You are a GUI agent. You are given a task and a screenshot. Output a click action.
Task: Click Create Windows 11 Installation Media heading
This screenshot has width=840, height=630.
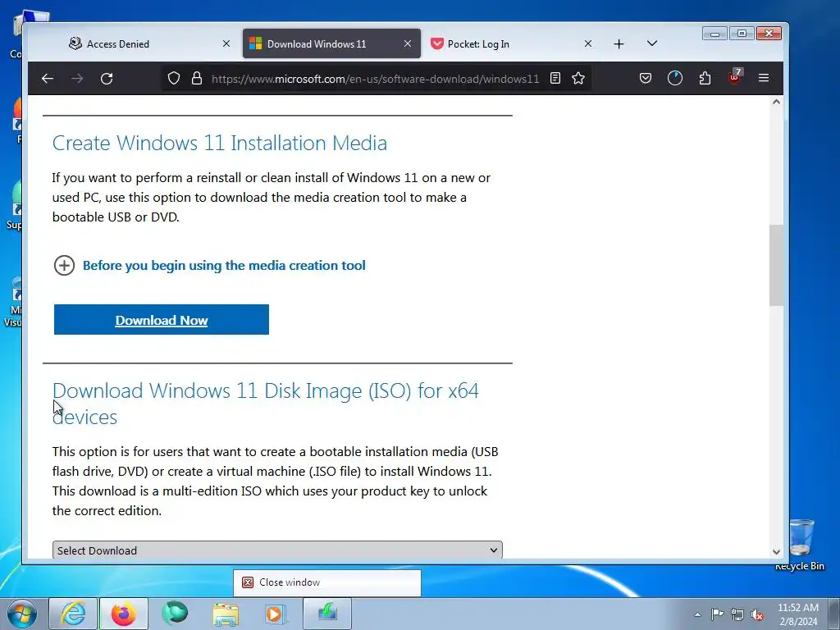220,143
